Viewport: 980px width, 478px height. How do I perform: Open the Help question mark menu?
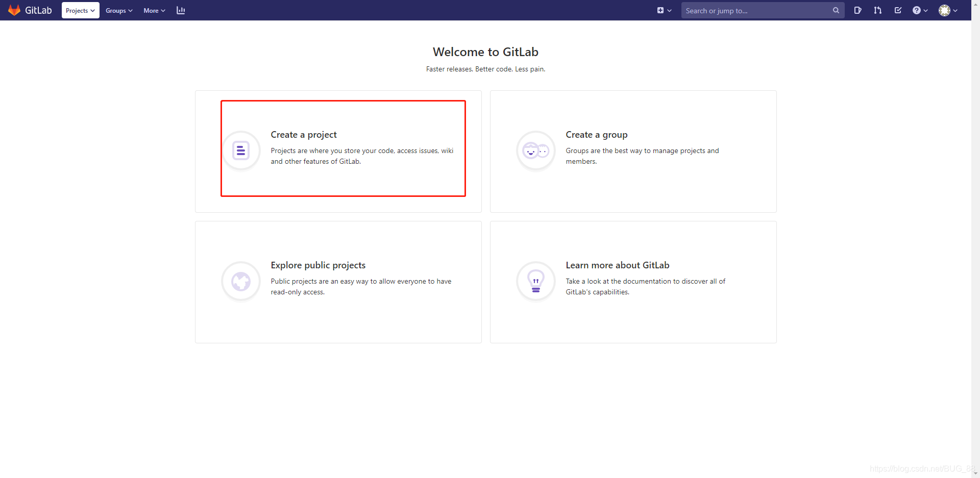click(x=920, y=10)
